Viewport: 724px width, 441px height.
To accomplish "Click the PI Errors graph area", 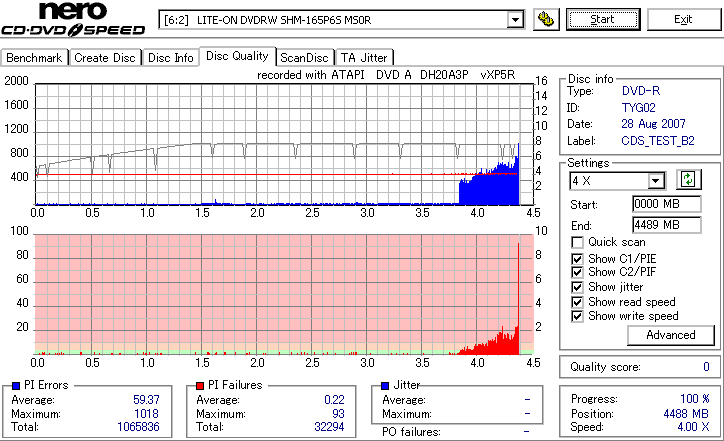I will pyautogui.click(x=284, y=145).
